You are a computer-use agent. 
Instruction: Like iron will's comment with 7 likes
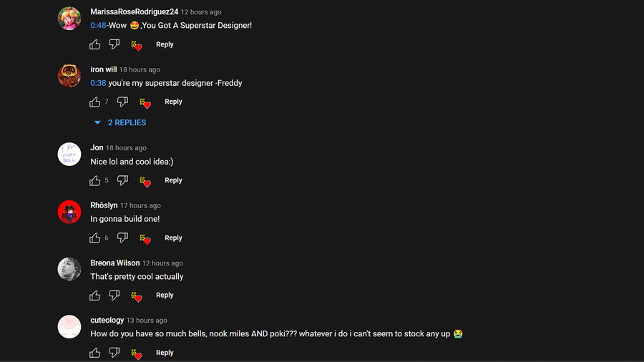pos(95,102)
